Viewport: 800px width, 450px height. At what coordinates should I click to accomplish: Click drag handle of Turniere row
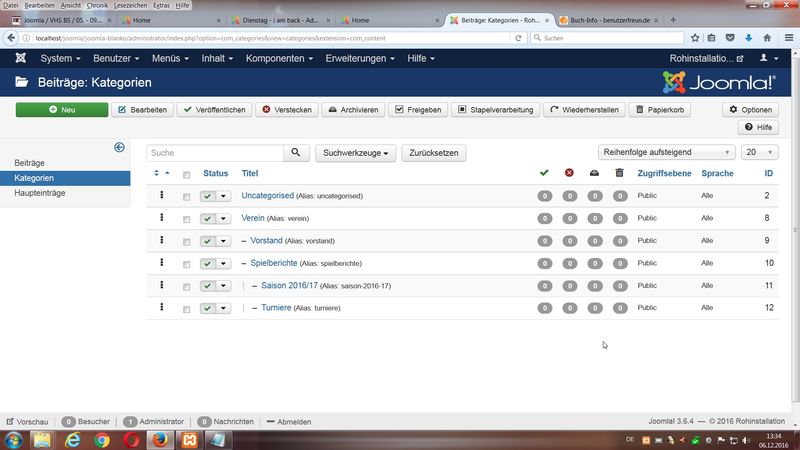162,307
